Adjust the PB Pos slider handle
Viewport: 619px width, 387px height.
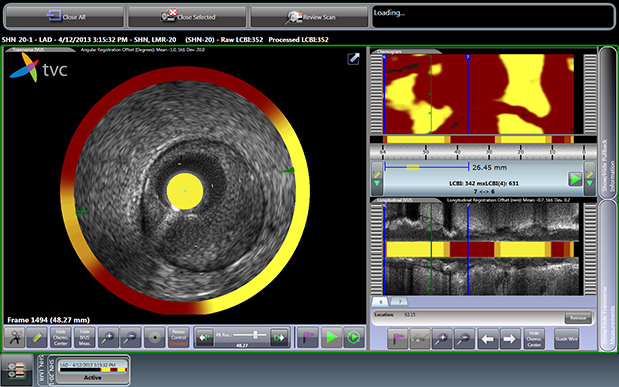(255, 335)
